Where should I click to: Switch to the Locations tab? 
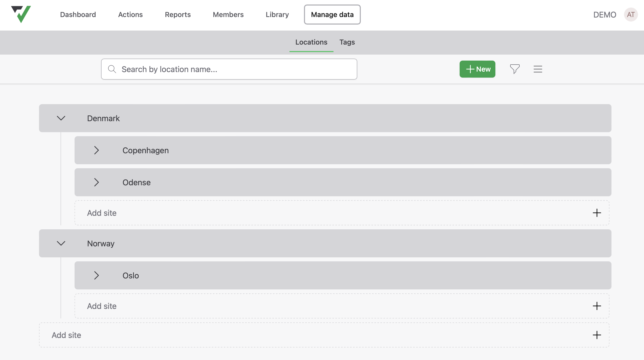[x=311, y=42]
